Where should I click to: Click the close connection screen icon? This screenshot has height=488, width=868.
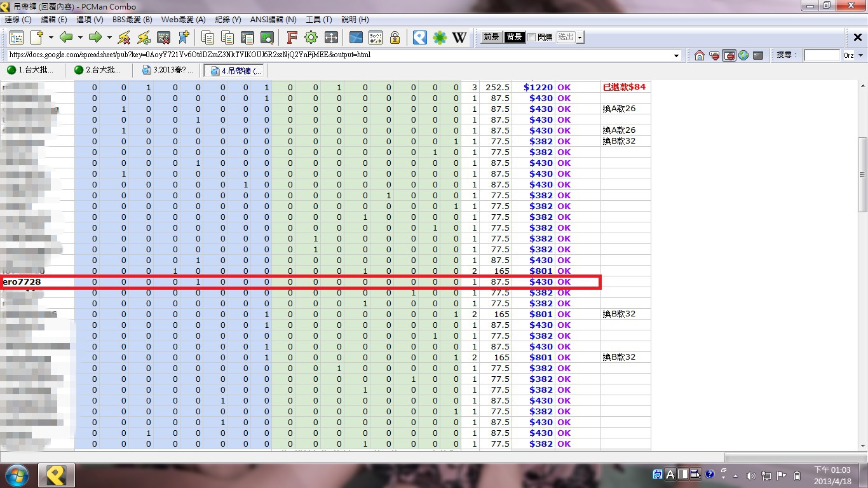(x=164, y=37)
